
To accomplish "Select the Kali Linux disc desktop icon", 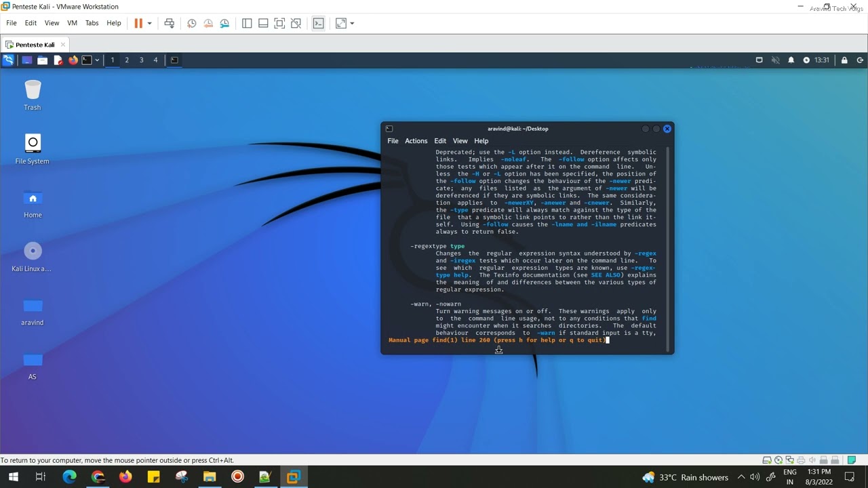I will [32, 257].
